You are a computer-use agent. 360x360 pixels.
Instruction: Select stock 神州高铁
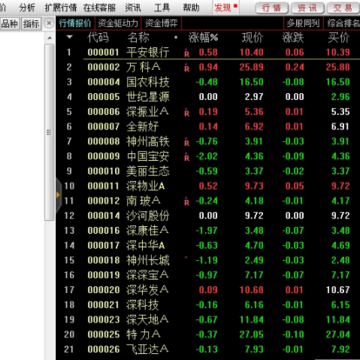148,141
